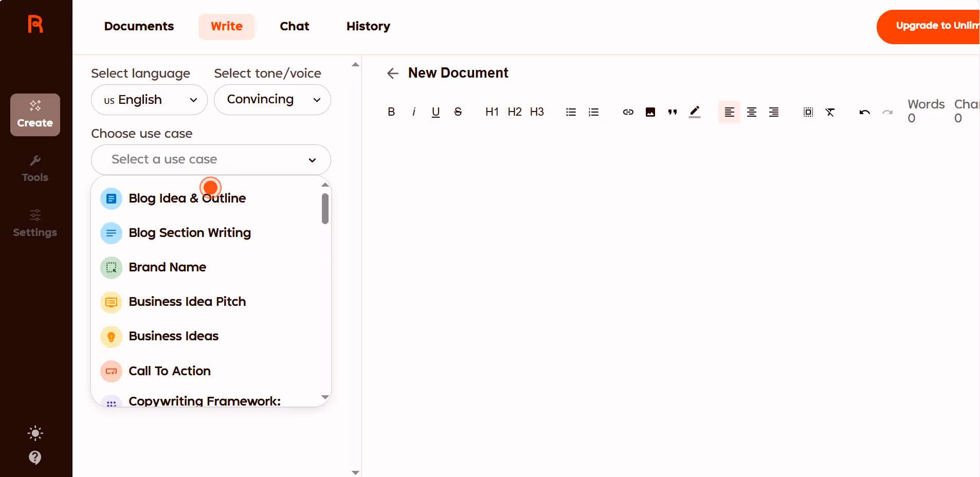Image resolution: width=980 pixels, height=477 pixels.
Task: Insert a hyperlink
Action: tap(628, 112)
